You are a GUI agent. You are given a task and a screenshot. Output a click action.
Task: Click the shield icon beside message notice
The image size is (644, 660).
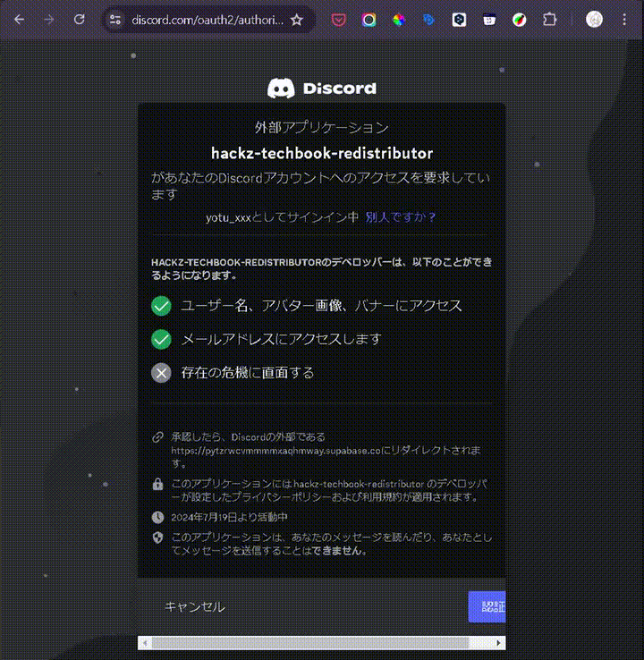pyautogui.click(x=157, y=537)
